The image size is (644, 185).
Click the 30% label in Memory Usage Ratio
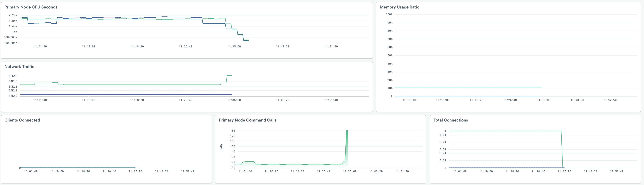[390, 72]
